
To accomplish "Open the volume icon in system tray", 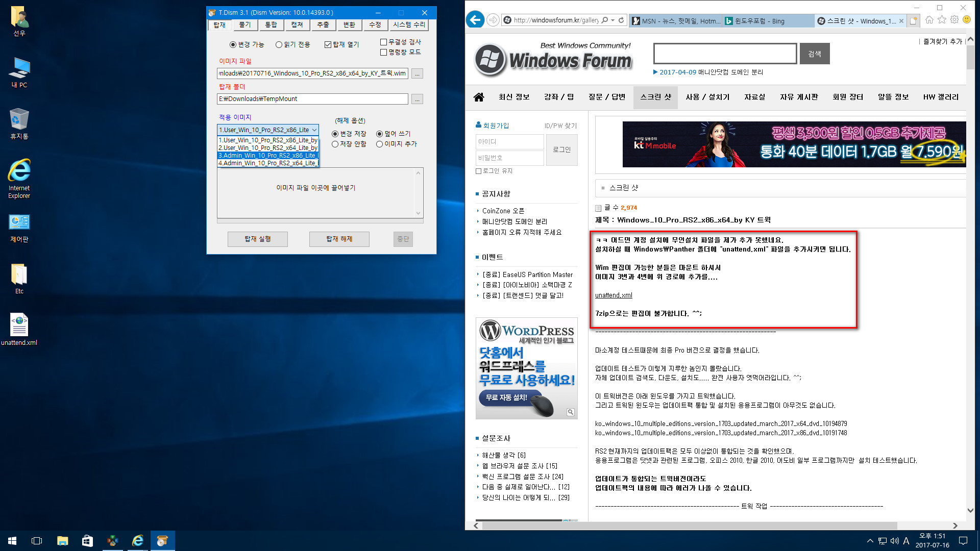I will click(894, 541).
